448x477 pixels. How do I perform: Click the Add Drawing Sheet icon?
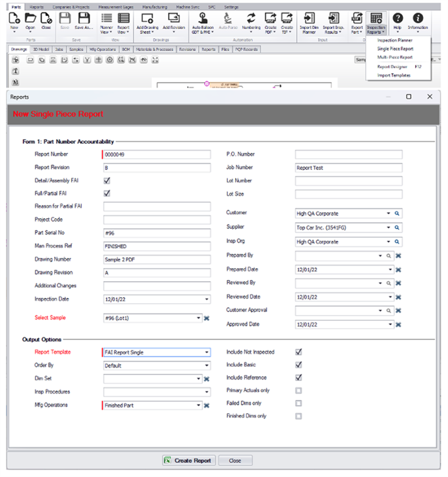point(148,20)
